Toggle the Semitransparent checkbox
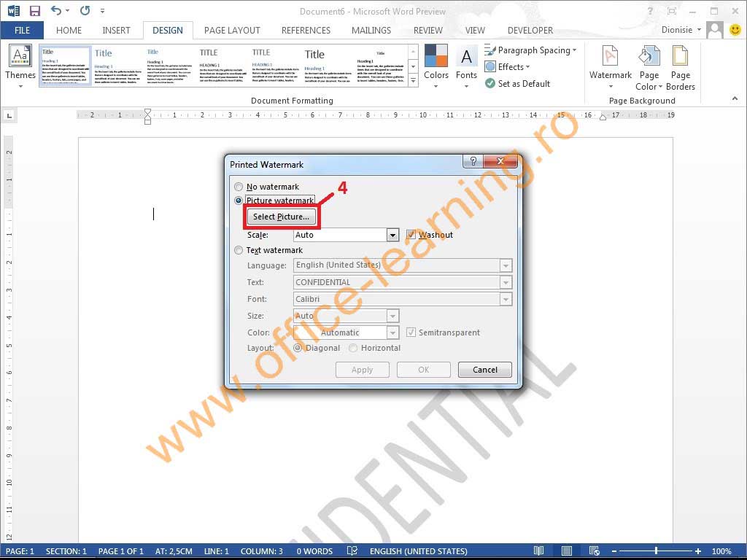747x560 pixels. pyautogui.click(x=411, y=332)
